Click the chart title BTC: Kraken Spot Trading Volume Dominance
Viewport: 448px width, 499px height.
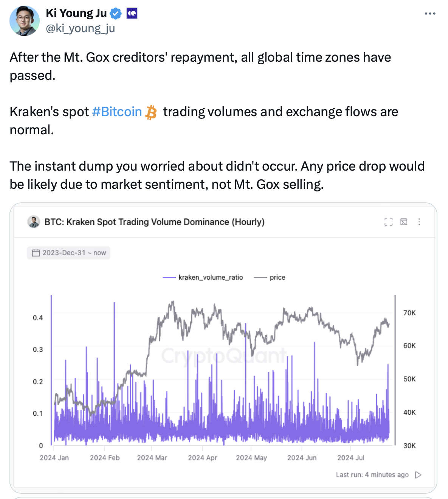point(154,222)
